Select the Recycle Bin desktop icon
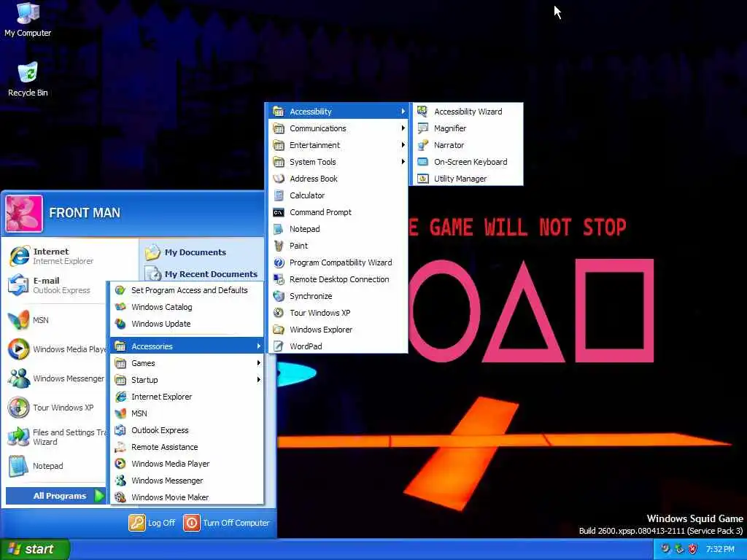Screen dimensions: 747x560 [x=28, y=79]
